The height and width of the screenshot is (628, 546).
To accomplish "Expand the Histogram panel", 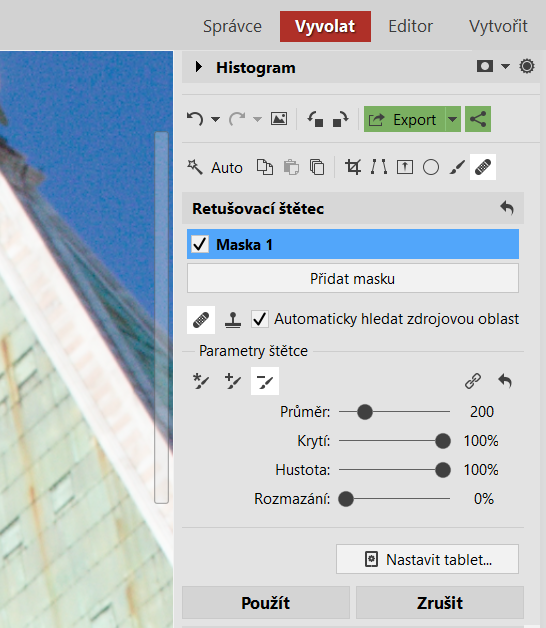I will coord(198,67).
